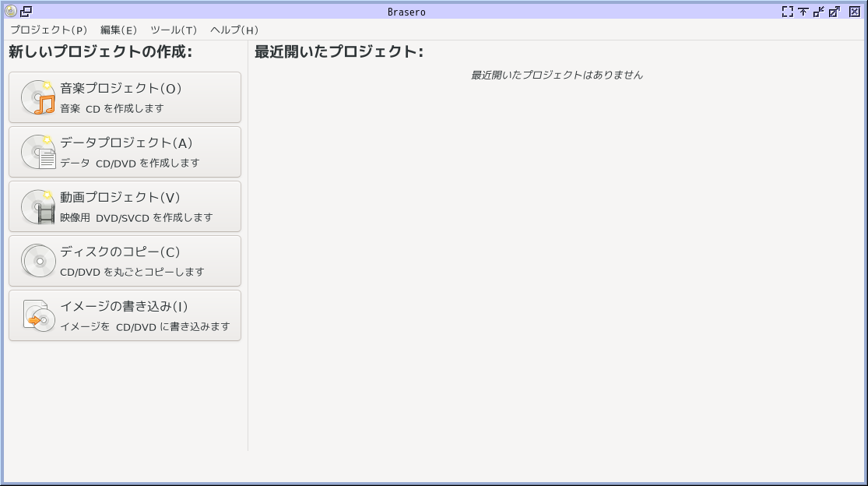Close the Brasero window
Viewport: 868px width, 486px height.
point(855,12)
